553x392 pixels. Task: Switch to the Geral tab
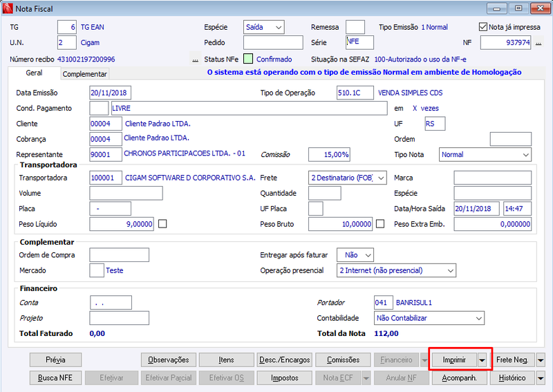[34, 73]
